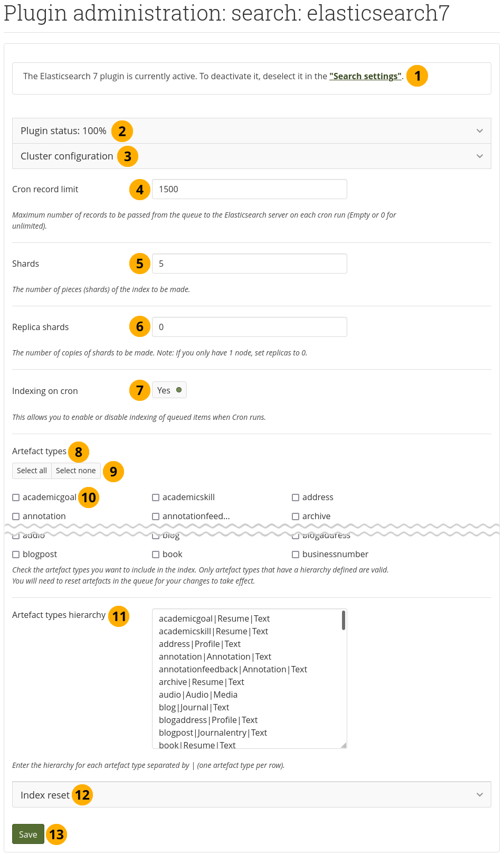
Task: Save the plugin settings
Action: (28, 834)
